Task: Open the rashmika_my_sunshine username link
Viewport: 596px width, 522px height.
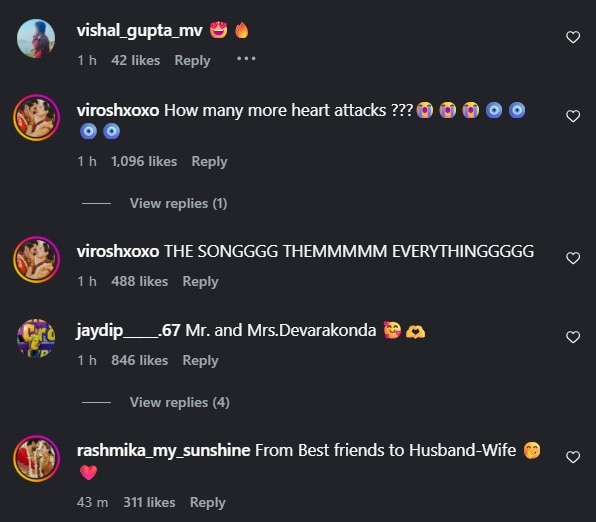Action: (x=163, y=451)
